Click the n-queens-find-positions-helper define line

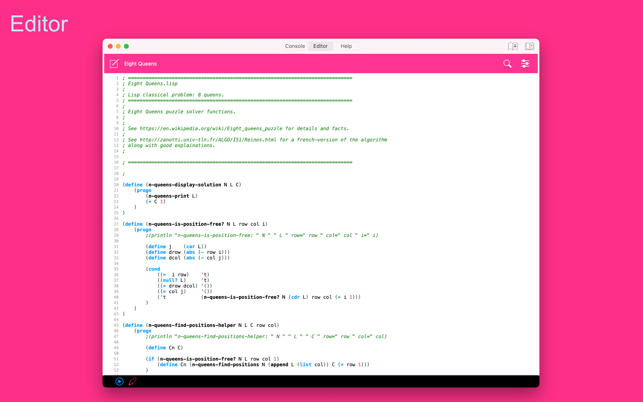click(x=195, y=325)
